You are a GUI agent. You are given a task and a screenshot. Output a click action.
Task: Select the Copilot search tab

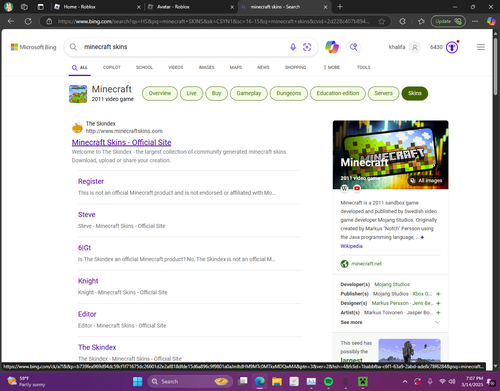coord(112,67)
